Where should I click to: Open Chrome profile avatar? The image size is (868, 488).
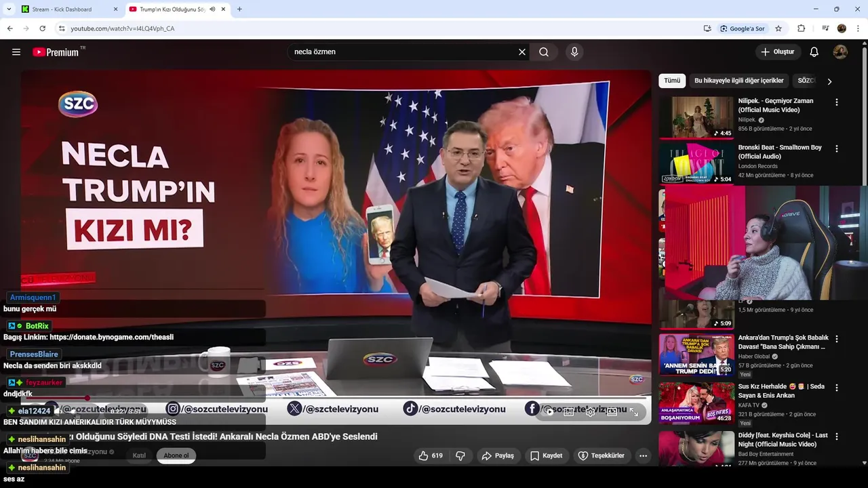click(842, 28)
